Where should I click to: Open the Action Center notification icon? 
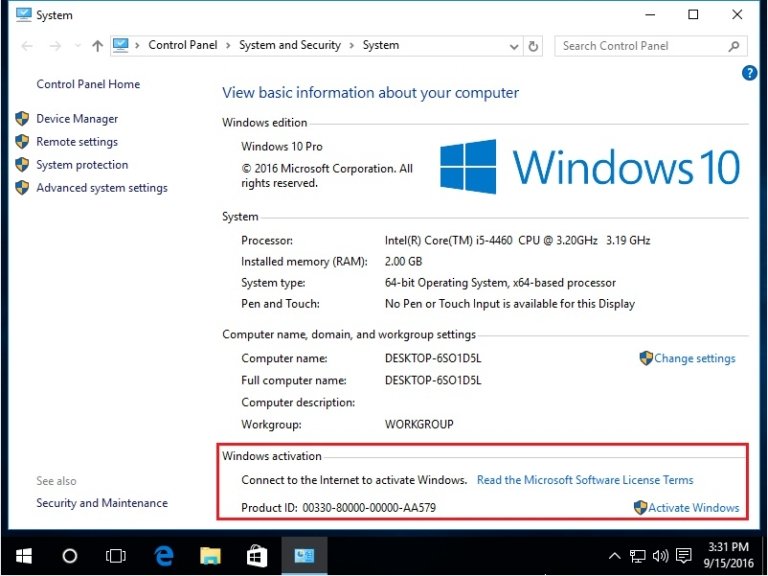coord(684,555)
